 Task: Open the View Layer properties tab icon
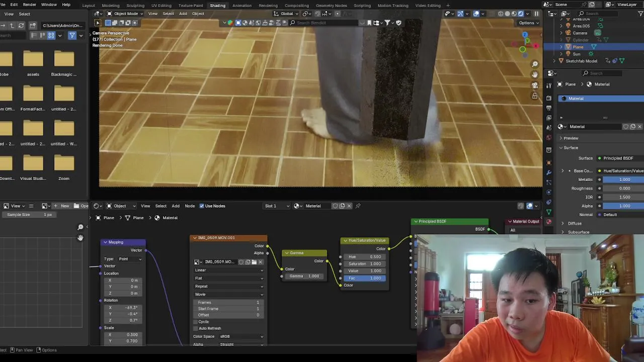pyautogui.click(x=549, y=117)
